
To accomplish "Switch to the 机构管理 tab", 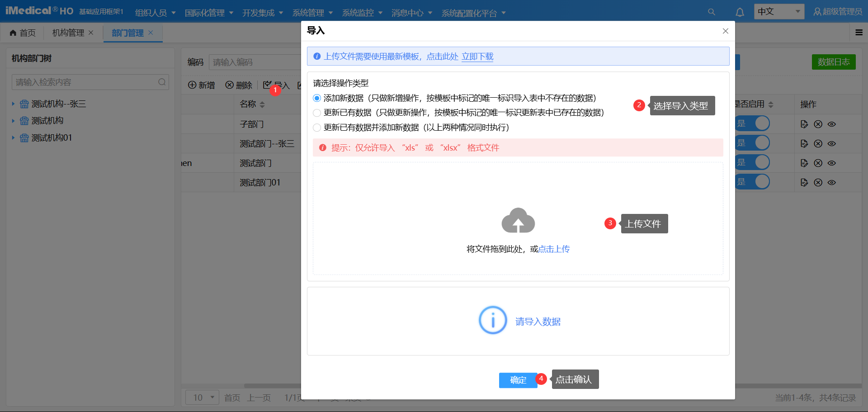I will click(68, 33).
